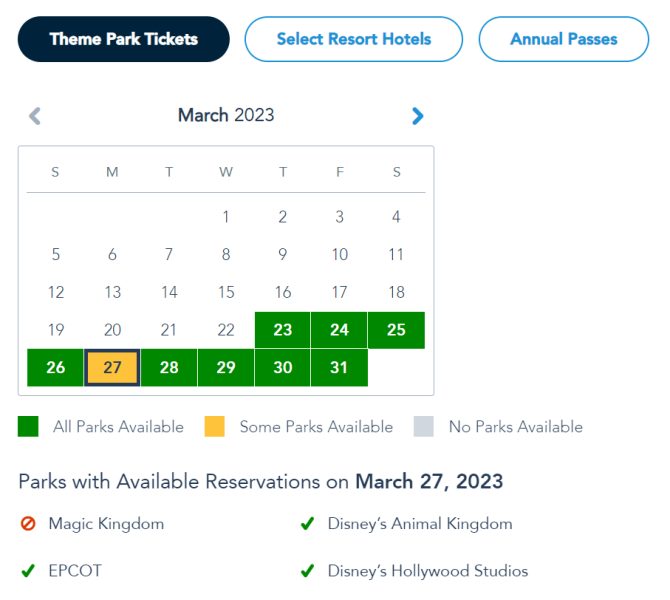Advance to next month arrow
The height and width of the screenshot is (600, 670).
tap(418, 116)
